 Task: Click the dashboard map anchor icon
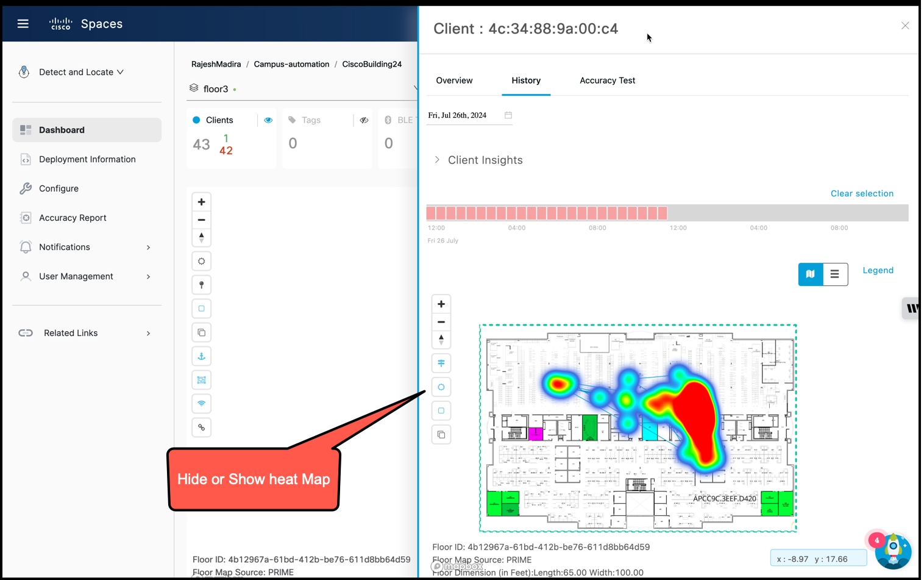coord(202,356)
